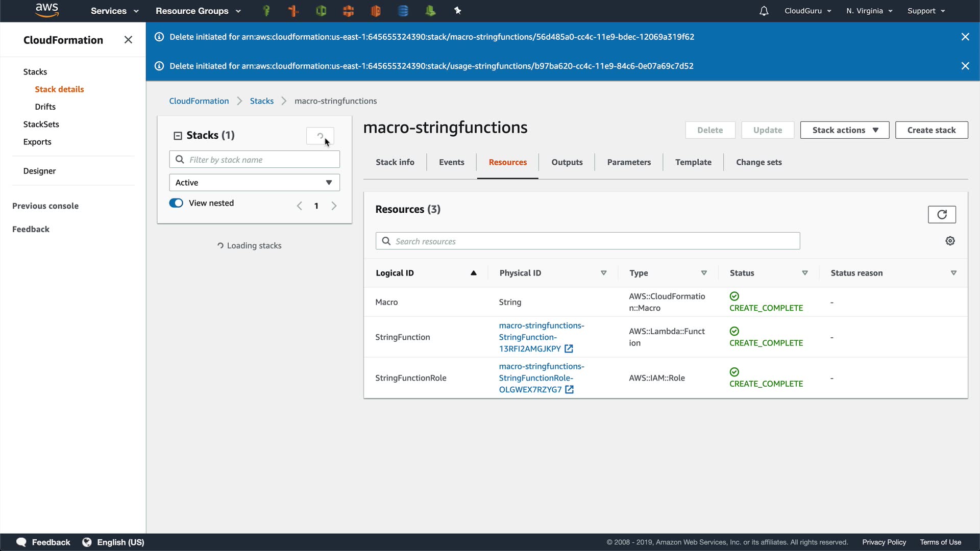Open StringFunctionRole external link icon
Screen dimensions: 980x551
pos(569,390)
